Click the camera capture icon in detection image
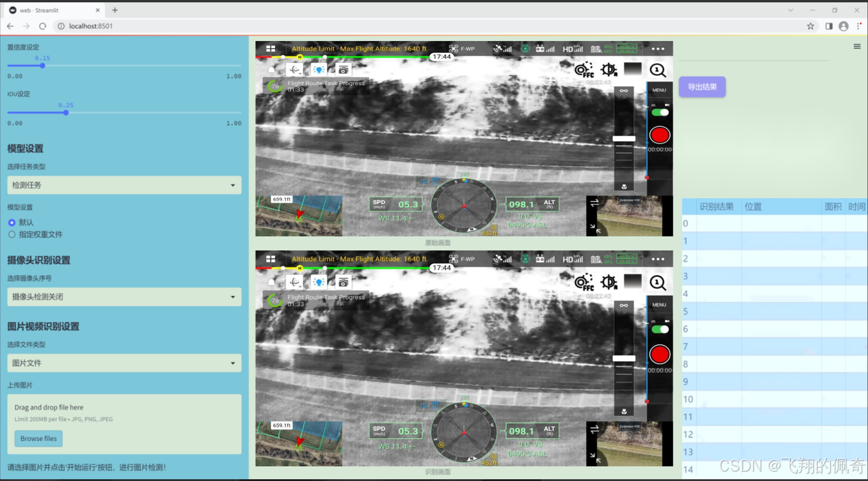Screen dimensions: 868x481 pos(343,282)
